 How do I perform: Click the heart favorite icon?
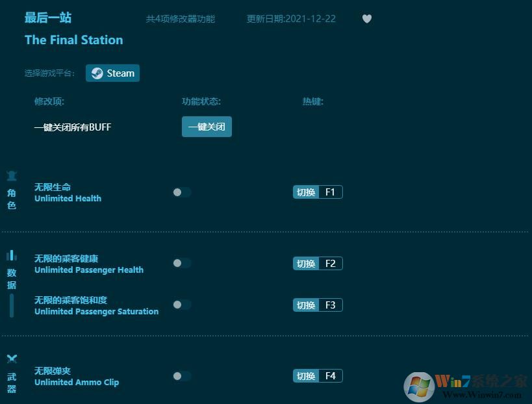tap(367, 19)
